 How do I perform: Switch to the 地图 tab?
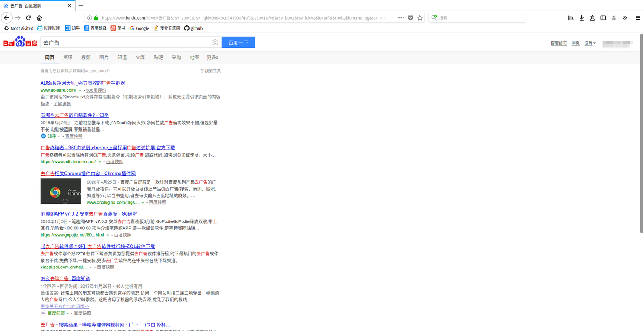(195, 58)
